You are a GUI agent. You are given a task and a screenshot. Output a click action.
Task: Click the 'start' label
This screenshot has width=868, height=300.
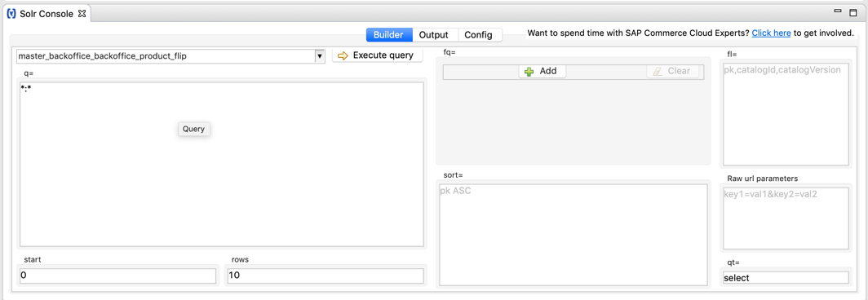tap(32, 259)
